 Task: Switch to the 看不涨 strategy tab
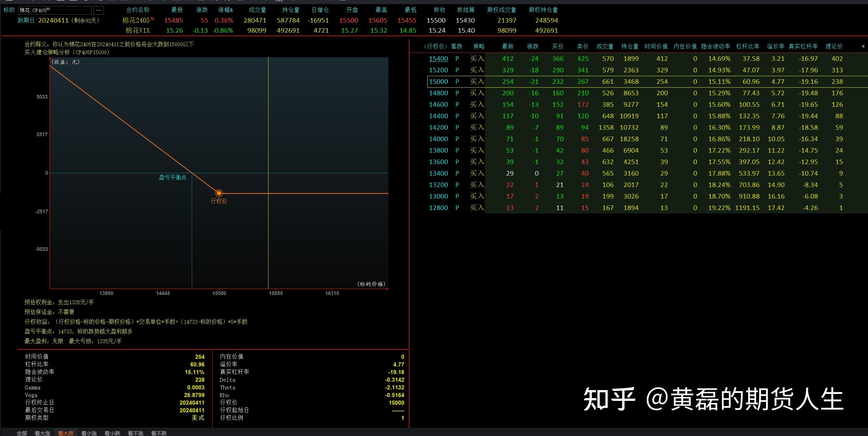pyautogui.click(x=135, y=433)
